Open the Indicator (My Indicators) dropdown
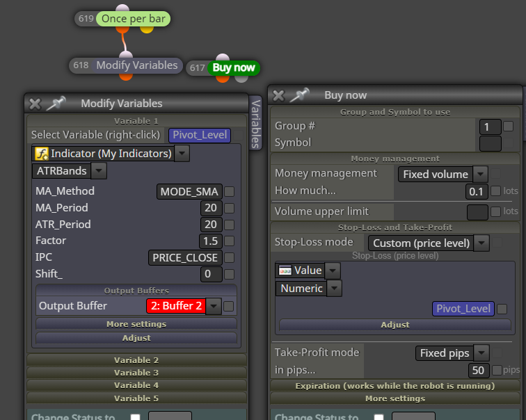Viewport: 526px width, 420px height. pos(182,154)
